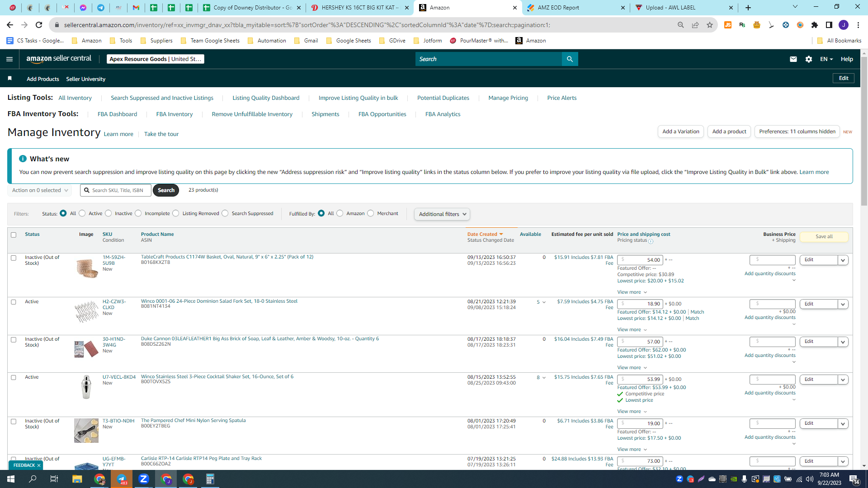The height and width of the screenshot is (488, 868).
Task: Click the Take the tour link
Action: [x=161, y=134]
